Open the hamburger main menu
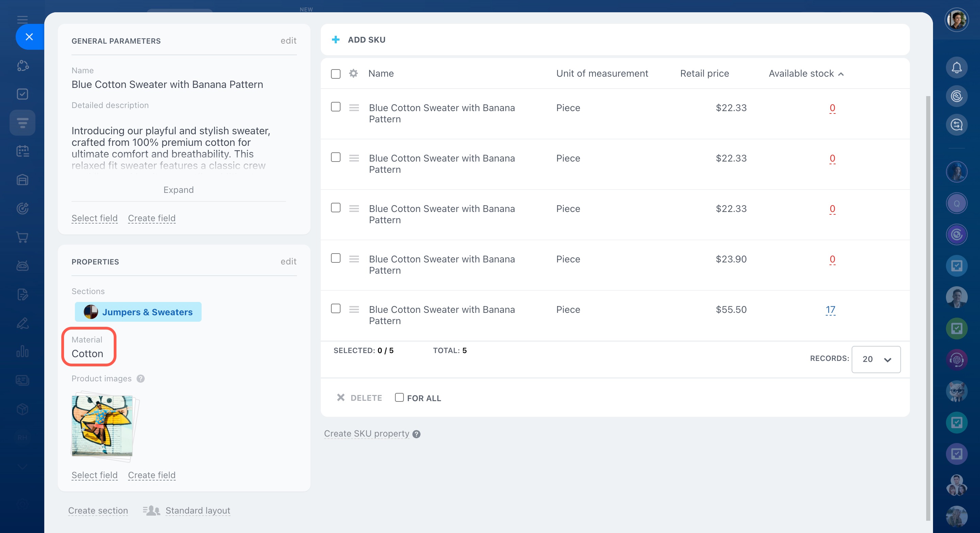This screenshot has width=980, height=533. click(x=22, y=19)
